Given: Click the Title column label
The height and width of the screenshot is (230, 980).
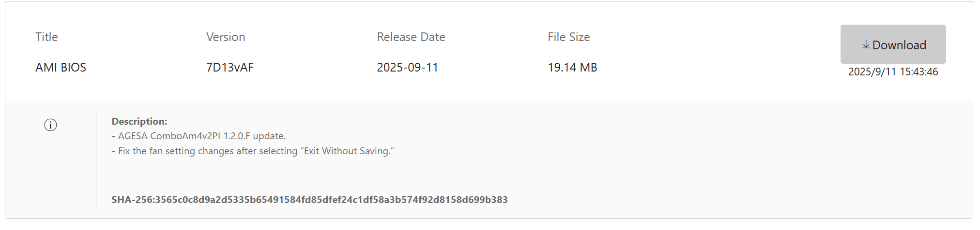Looking at the screenshot, I should coord(46,37).
